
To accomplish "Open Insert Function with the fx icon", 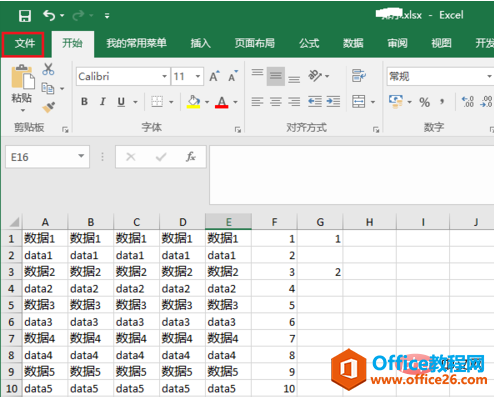I will [x=191, y=157].
